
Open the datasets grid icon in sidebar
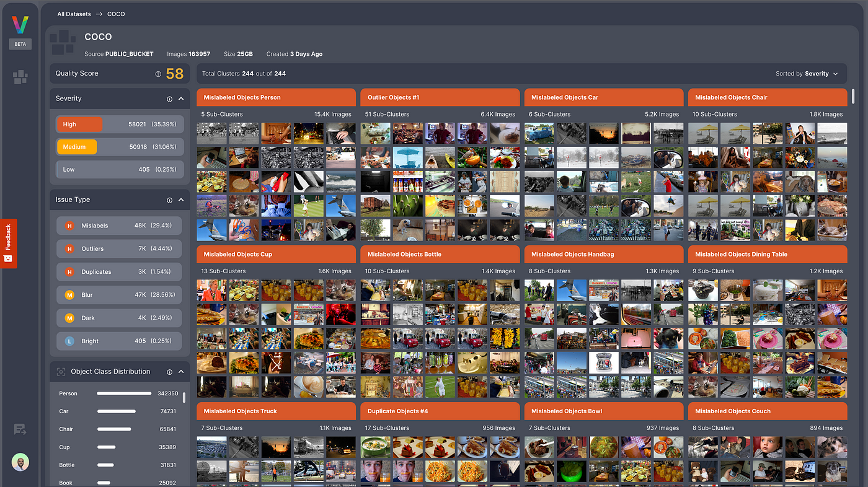click(20, 77)
